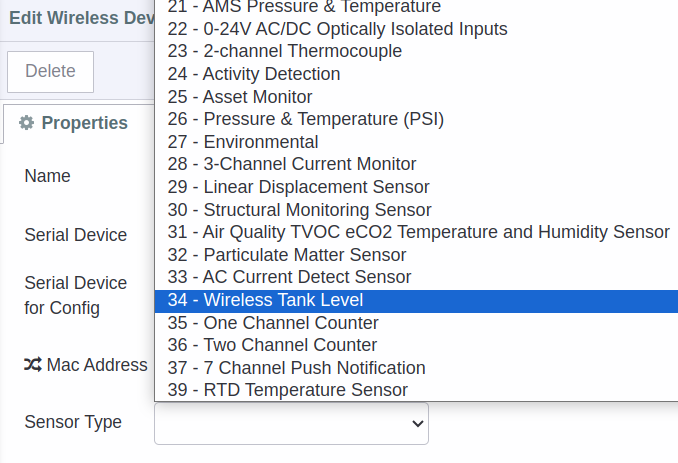
Task: Choose 22 - 0-24V AC/DC Optically Isolated Inputs
Action: tap(416, 29)
